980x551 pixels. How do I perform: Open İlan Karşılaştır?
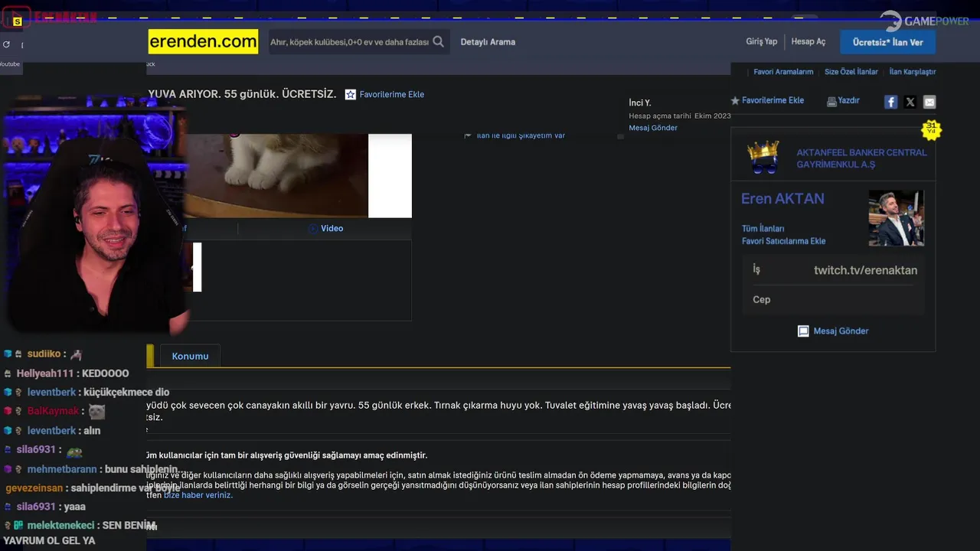pyautogui.click(x=913, y=72)
